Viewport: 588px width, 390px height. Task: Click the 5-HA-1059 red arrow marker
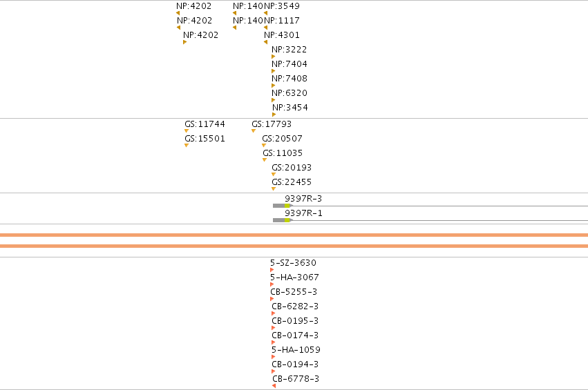[x=273, y=357]
